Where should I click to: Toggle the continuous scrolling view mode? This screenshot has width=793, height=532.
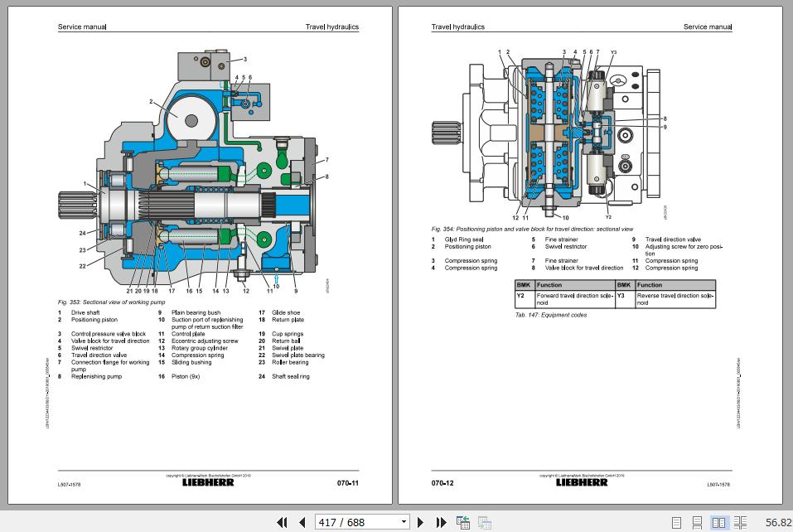click(x=699, y=521)
